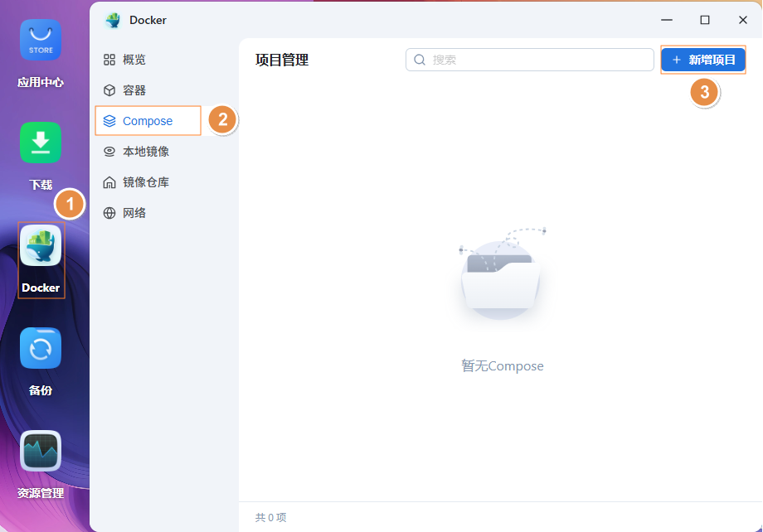763x532 pixels.
Task: Launch the Docker desktop icon
Action: [41, 245]
